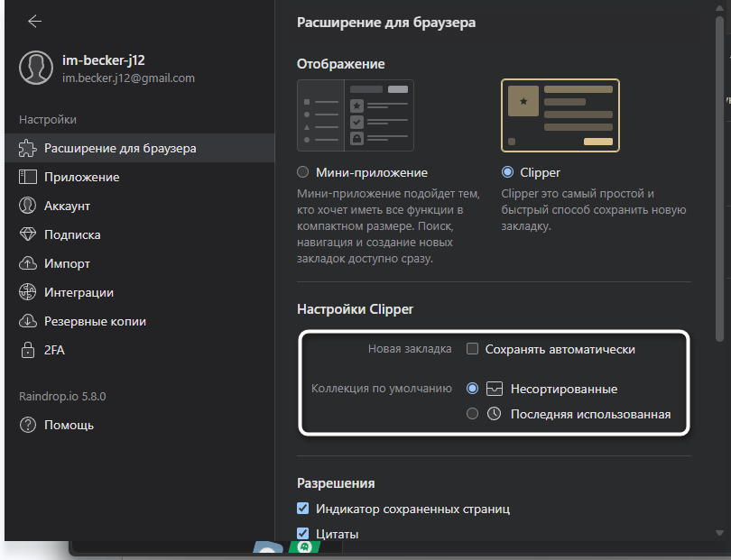Click the Raindrop.io 5.8.0 version text
The image size is (731, 560).
tap(62, 397)
